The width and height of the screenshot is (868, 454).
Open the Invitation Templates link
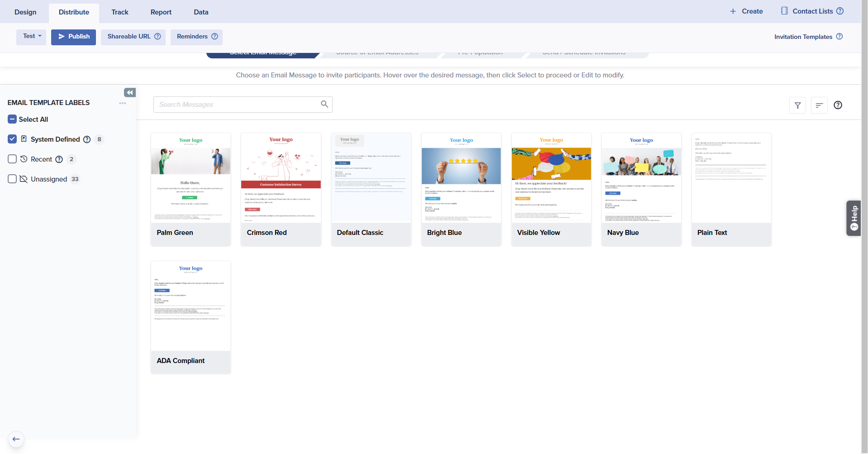click(x=803, y=37)
